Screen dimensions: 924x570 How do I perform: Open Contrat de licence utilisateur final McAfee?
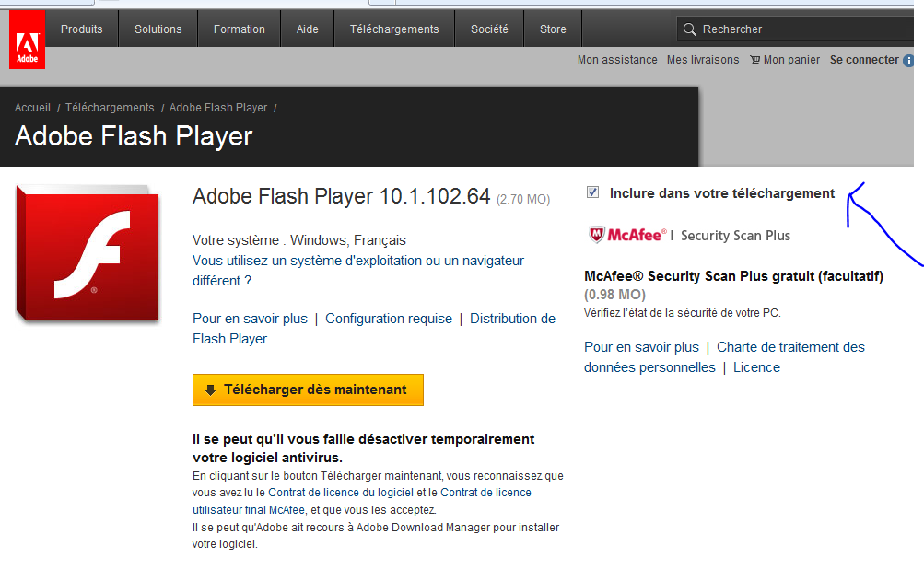(362, 501)
